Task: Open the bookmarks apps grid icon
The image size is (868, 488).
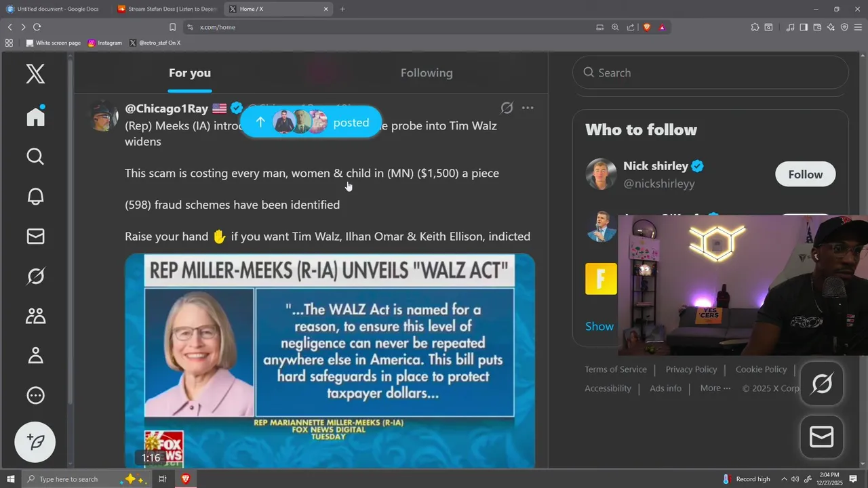Action: [9, 43]
